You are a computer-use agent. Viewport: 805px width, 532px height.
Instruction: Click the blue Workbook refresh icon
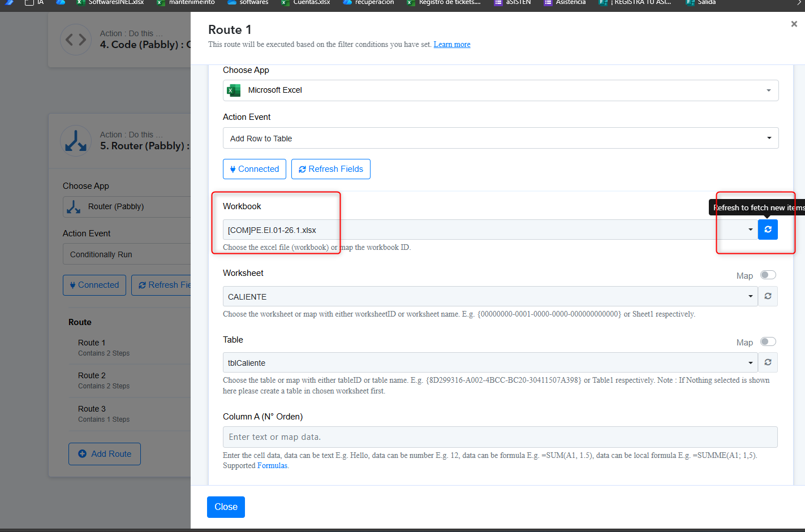[x=768, y=230]
